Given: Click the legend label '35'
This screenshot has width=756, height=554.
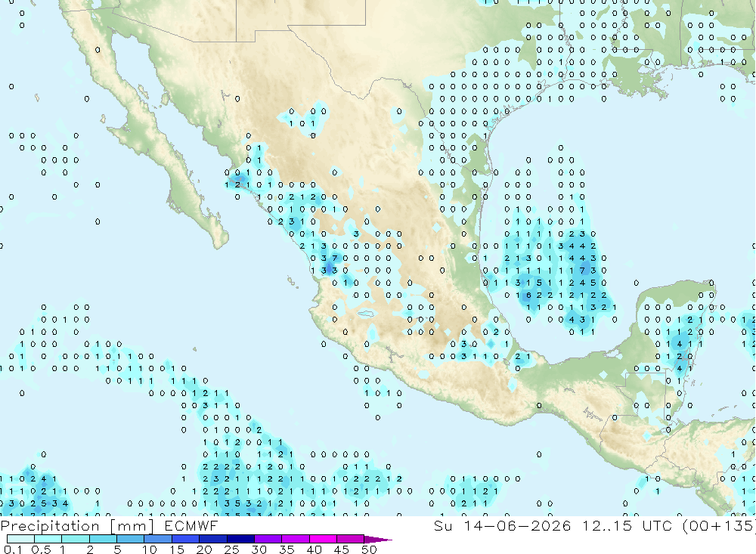Looking at the screenshot, I should point(287,549).
